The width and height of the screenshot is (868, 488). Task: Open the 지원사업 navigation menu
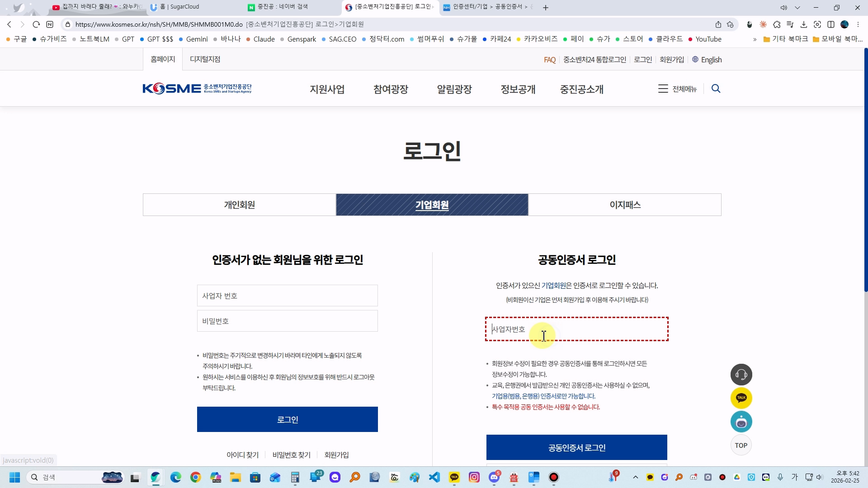[x=327, y=89]
